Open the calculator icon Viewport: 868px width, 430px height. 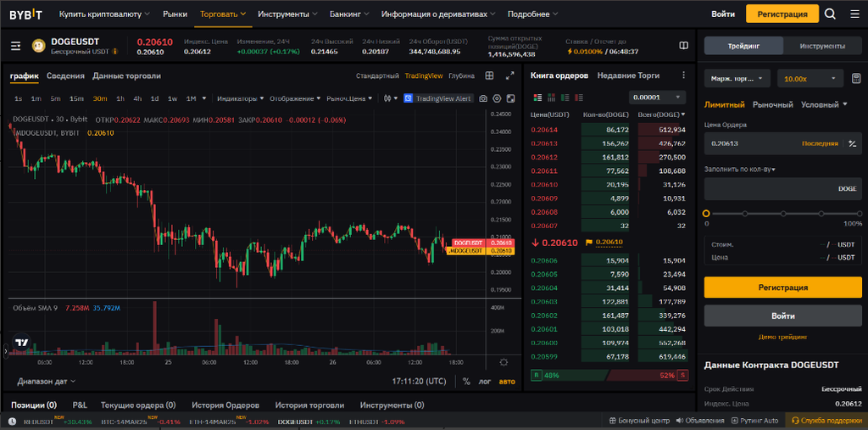point(856,78)
